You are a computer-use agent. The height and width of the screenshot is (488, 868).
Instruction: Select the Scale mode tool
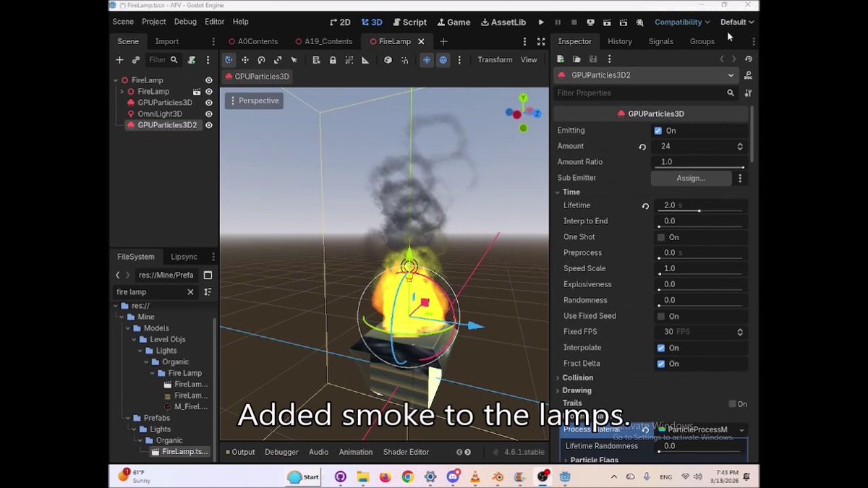click(x=278, y=60)
